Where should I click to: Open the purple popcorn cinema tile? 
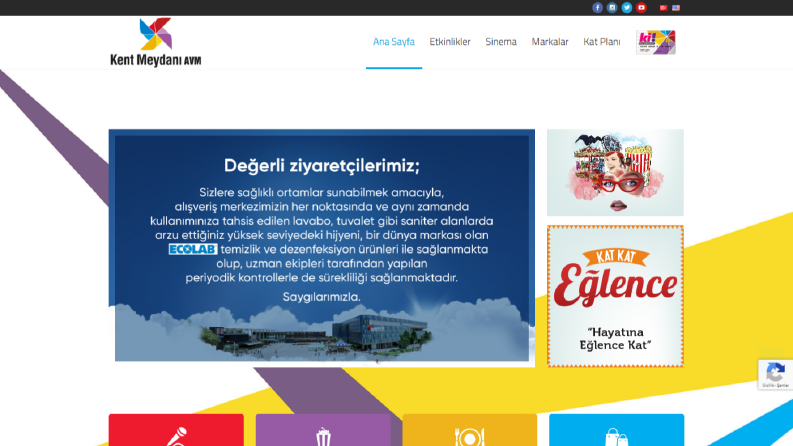(x=323, y=430)
